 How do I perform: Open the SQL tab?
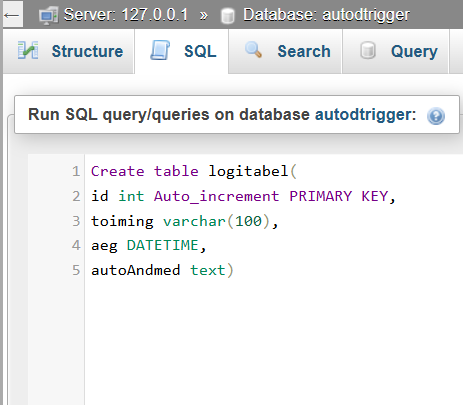coord(182,51)
